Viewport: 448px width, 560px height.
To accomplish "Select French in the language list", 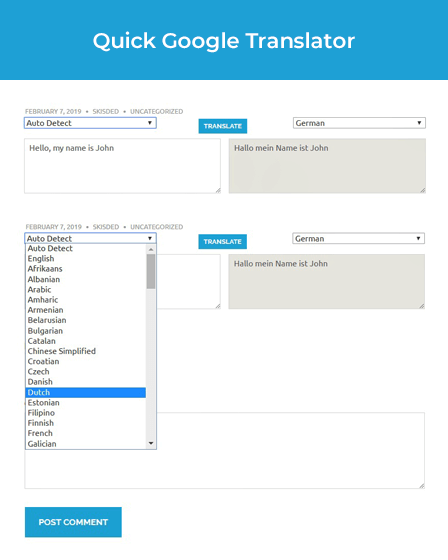I will click(86, 433).
